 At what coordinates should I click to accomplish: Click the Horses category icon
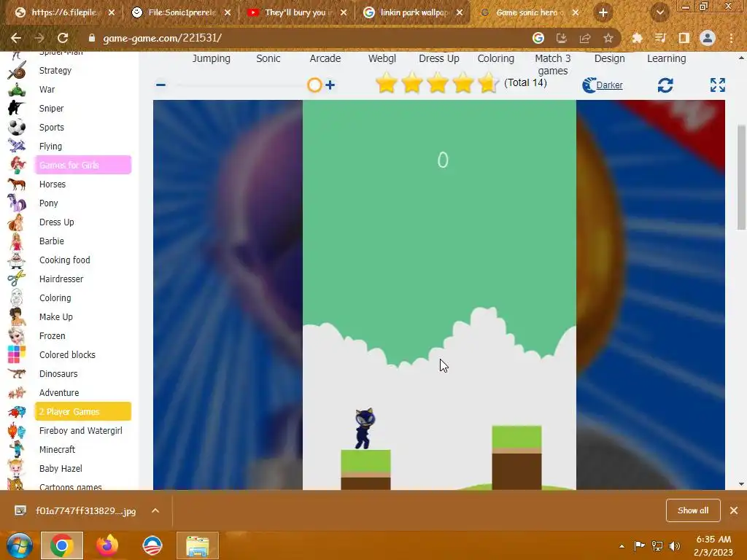(x=17, y=184)
